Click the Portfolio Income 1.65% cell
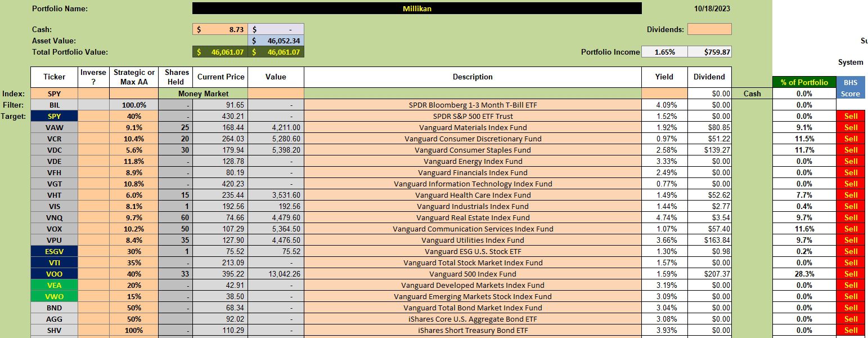 pyautogui.click(x=664, y=52)
